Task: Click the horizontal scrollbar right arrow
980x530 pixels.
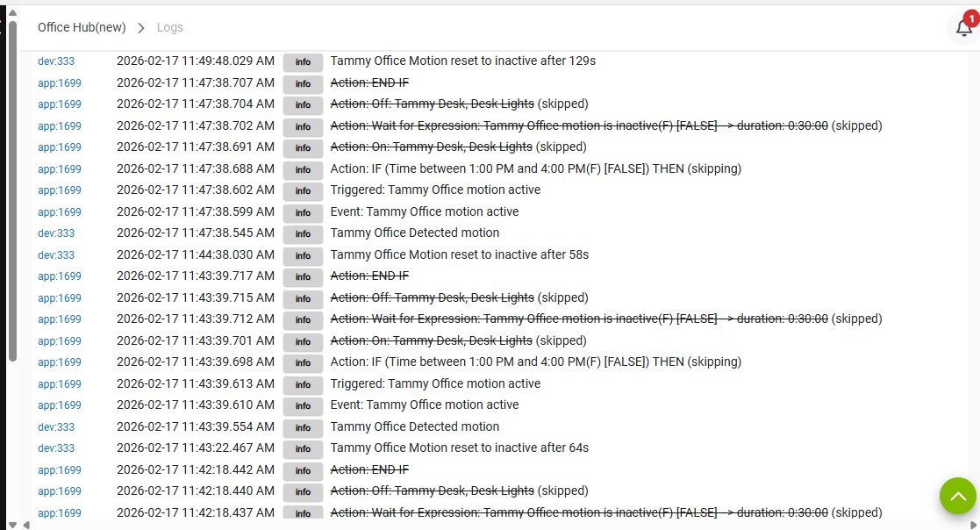Action: coord(972,525)
